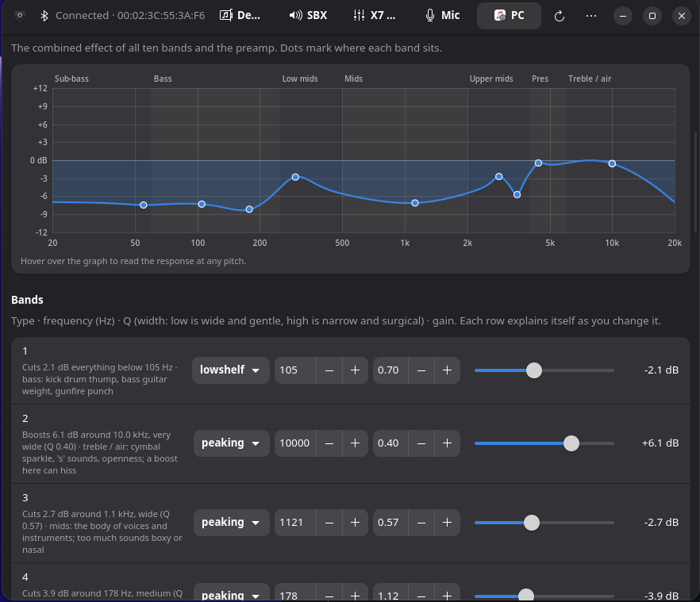Click the refresh icon in header
700x602 pixels.
click(x=560, y=16)
